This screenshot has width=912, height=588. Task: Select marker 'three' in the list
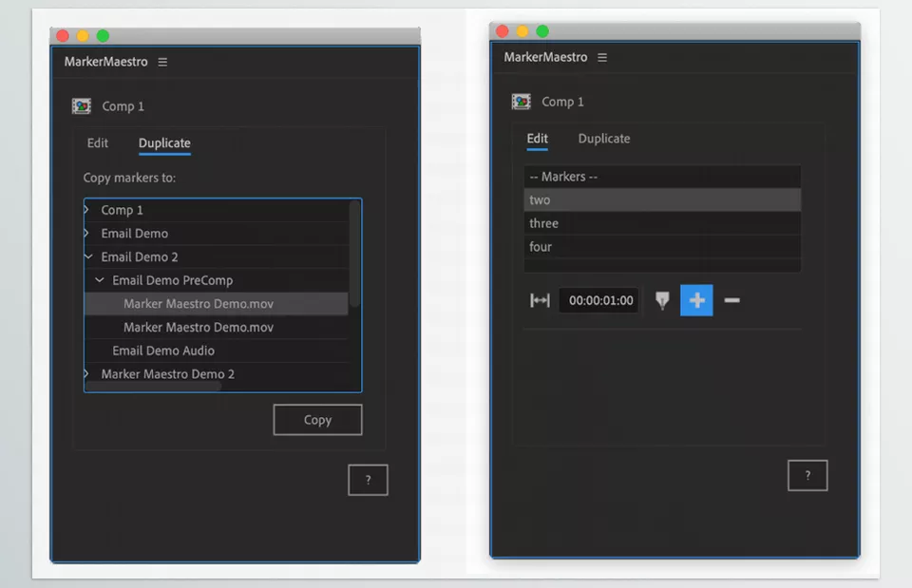pyautogui.click(x=662, y=223)
